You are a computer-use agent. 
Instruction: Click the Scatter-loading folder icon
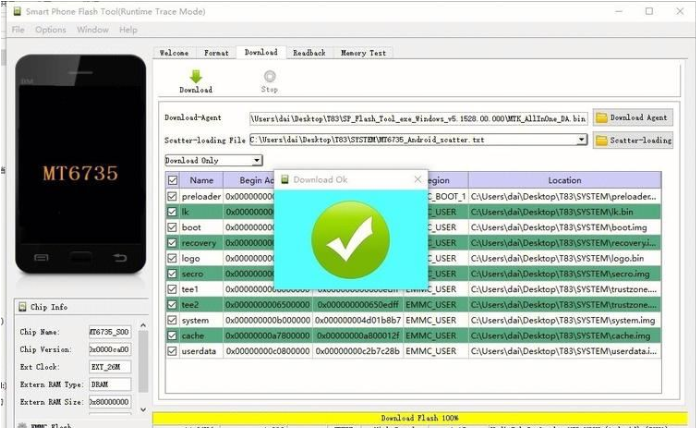pos(601,140)
